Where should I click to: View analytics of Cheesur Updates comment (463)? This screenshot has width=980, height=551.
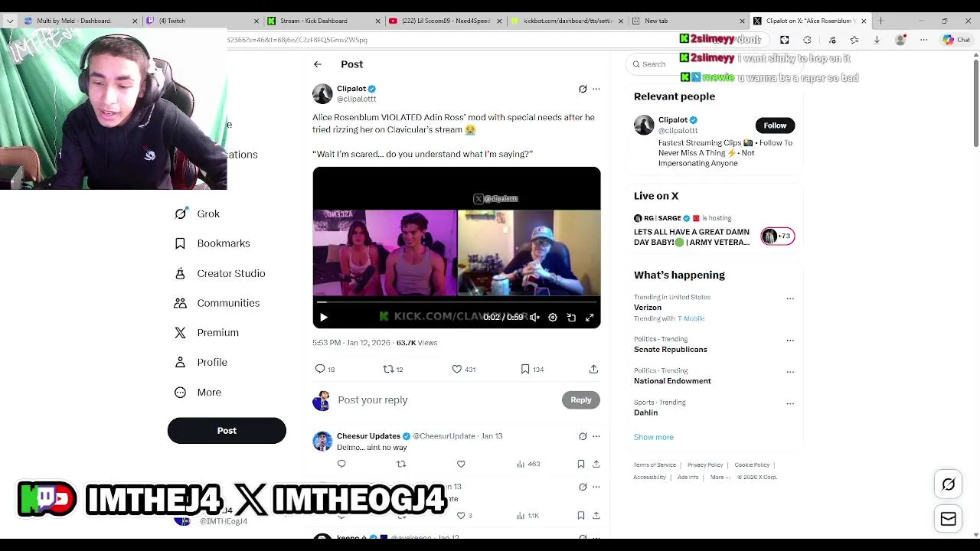pos(528,464)
